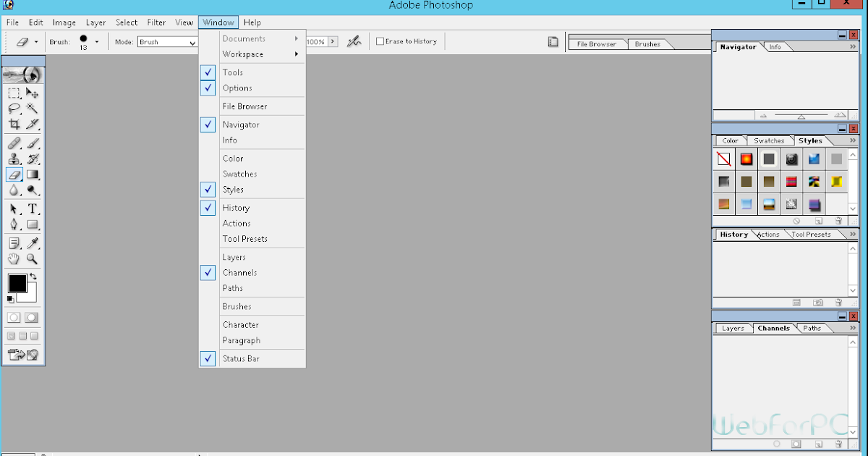Select the Rectangular Marquee tool
The height and width of the screenshot is (456, 868).
[x=14, y=93]
